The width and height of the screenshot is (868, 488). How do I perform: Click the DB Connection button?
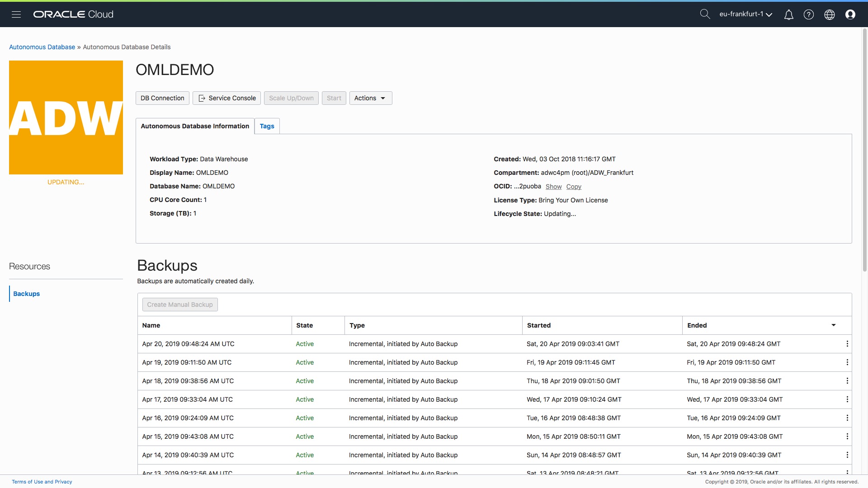pos(162,98)
